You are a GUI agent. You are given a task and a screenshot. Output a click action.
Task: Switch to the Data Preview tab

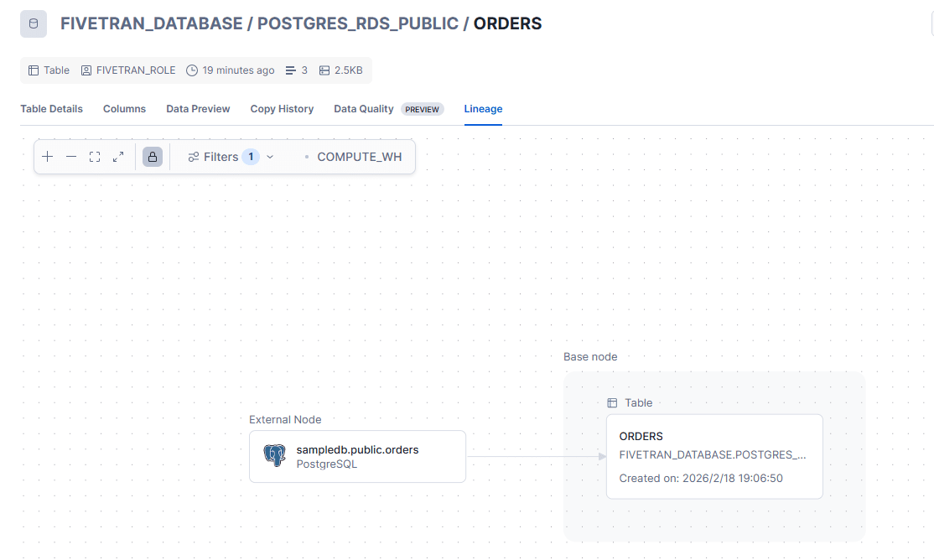click(198, 109)
